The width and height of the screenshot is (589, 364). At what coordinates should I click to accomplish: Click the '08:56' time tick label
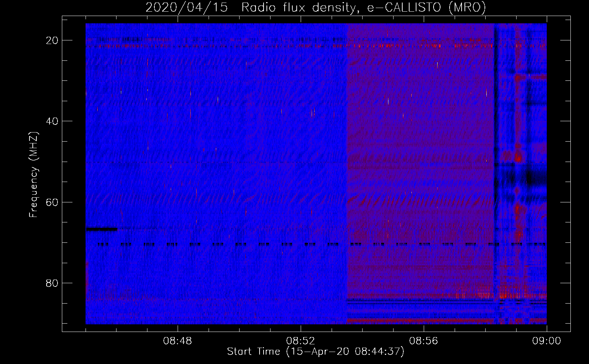point(424,341)
